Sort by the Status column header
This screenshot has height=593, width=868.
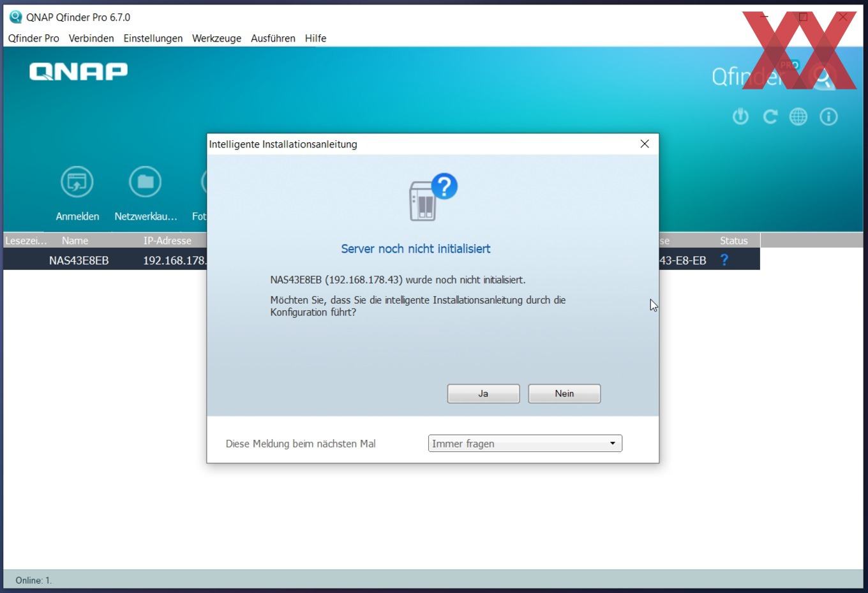[734, 241]
